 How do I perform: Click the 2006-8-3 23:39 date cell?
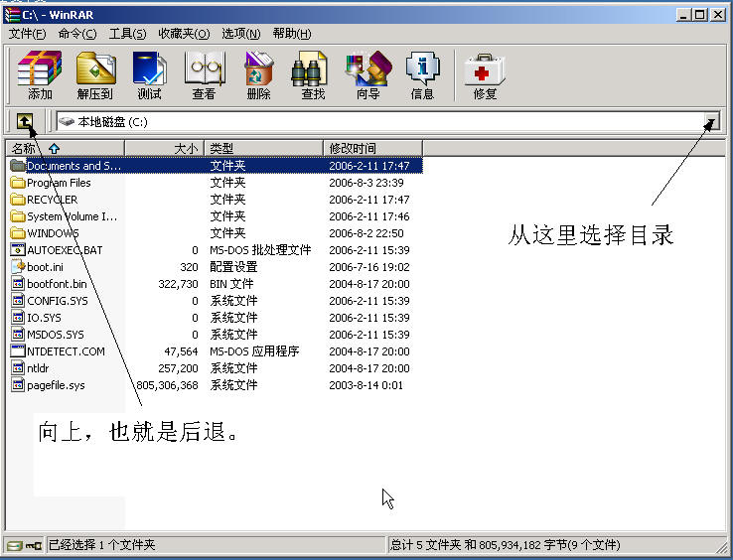(366, 183)
